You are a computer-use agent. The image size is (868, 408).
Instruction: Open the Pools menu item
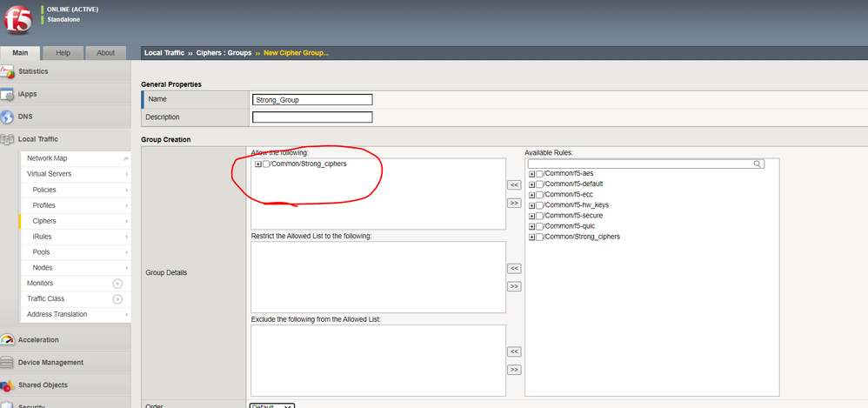[x=75, y=252]
